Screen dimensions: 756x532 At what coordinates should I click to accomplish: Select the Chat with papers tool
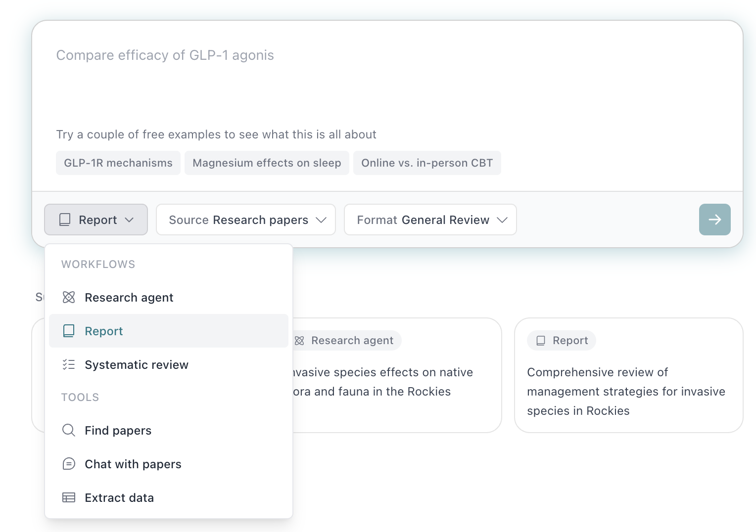[133, 464]
